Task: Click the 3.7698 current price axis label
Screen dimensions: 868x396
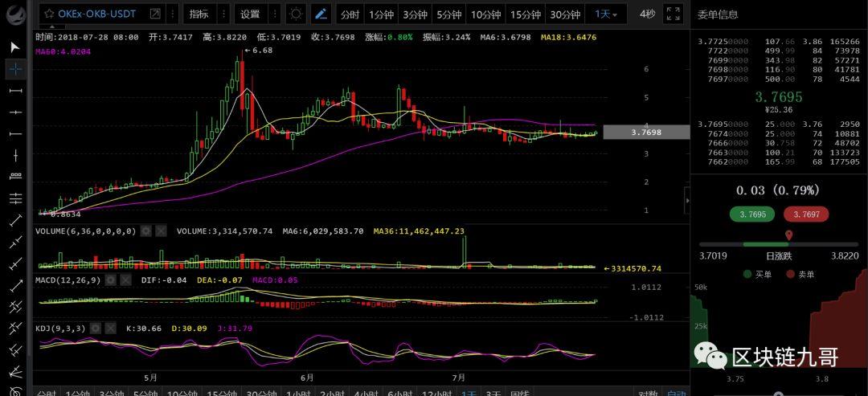Action: (646, 133)
